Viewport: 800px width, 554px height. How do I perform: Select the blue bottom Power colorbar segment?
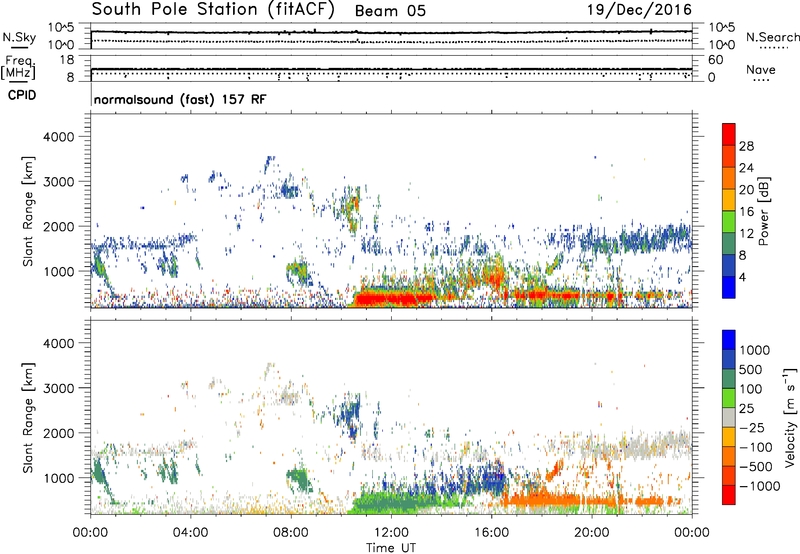729,288
